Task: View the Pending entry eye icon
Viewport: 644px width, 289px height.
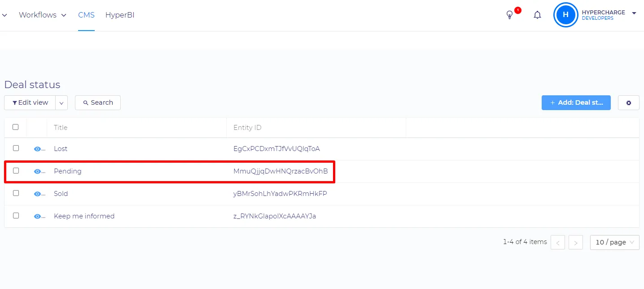Action: coord(38,171)
